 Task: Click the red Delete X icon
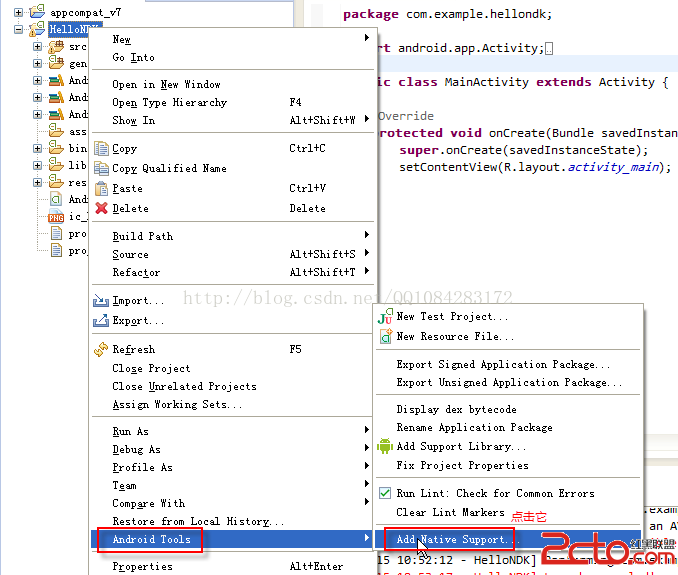(x=101, y=208)
